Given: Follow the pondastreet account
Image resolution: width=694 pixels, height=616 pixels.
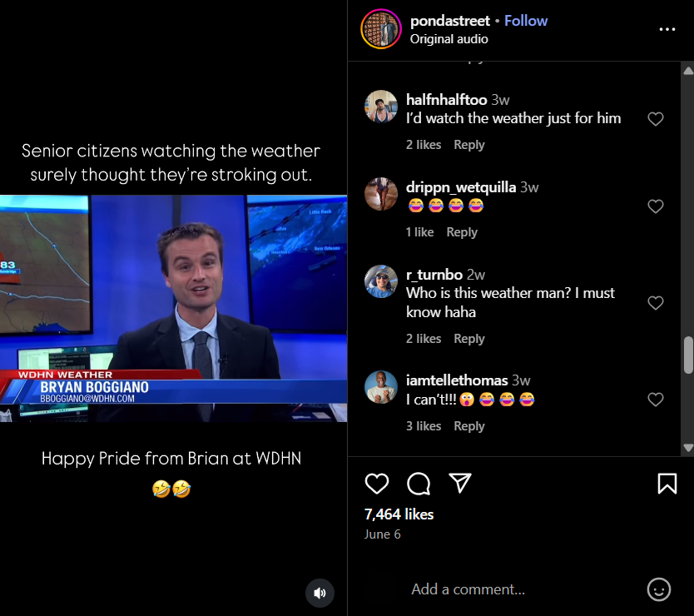Looking at the screenshot, I should point(526,21).
